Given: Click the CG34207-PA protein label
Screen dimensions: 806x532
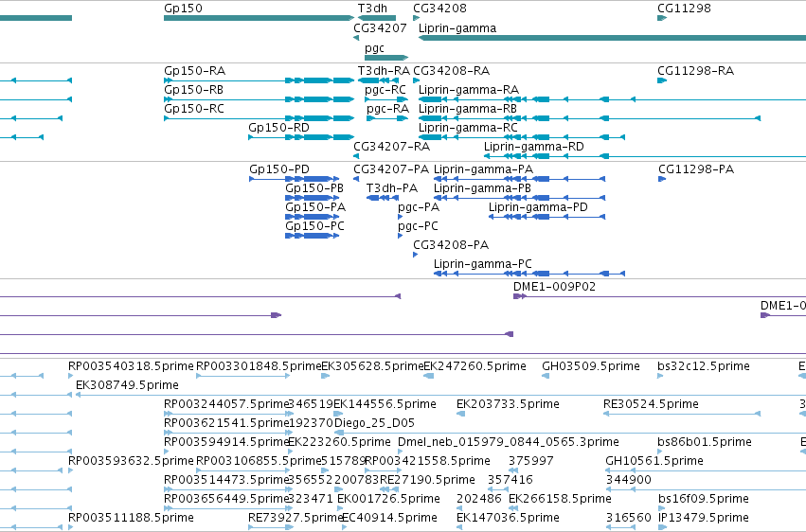Looking at the screenshot, I should tap(391, 169).
